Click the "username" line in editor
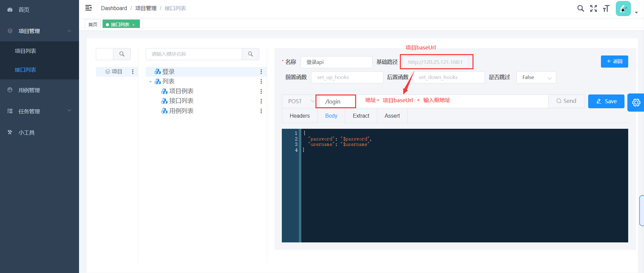644x273 pixels. point(339,145)
